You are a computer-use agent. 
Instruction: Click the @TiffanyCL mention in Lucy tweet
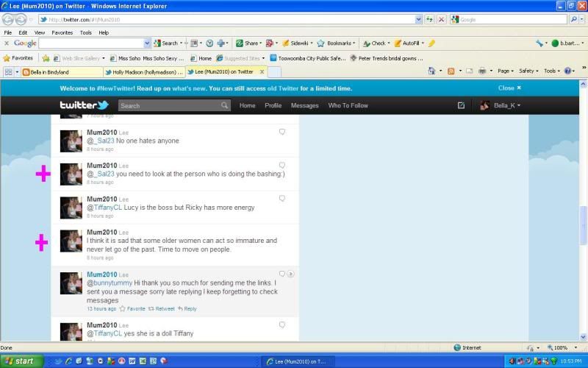[104, 208]
